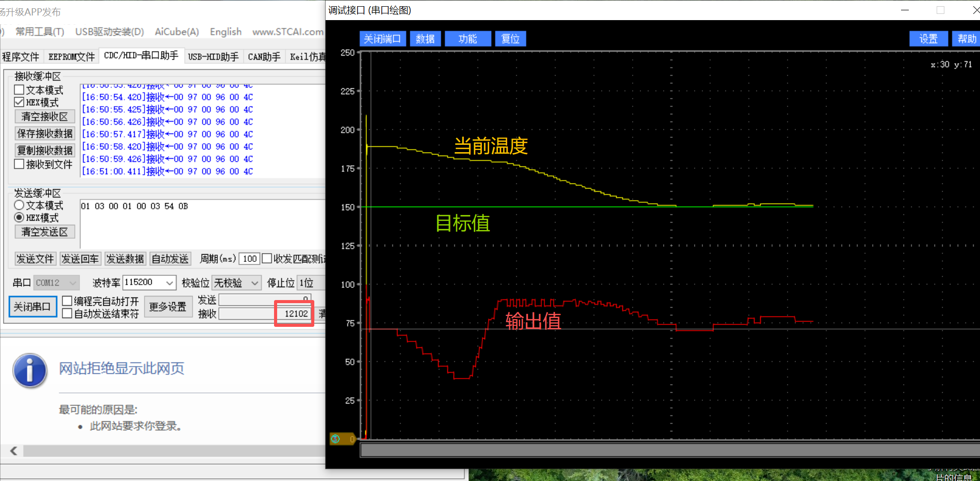Toggle 收发匹配测试 checkbox
Image resolution: width=980 pixels, height=481 pixels.
(x=267, y=258)
